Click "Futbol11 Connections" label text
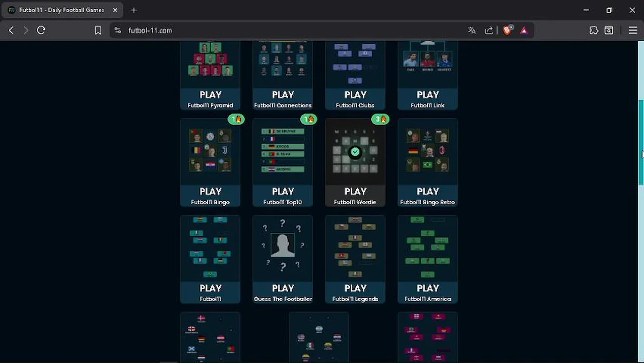Image resolution: width=644 pixels, height=363 pixels. (x=283, y=105)
